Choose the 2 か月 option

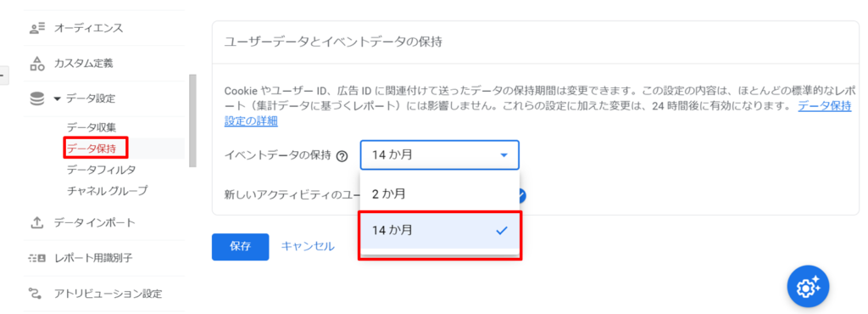440,193
